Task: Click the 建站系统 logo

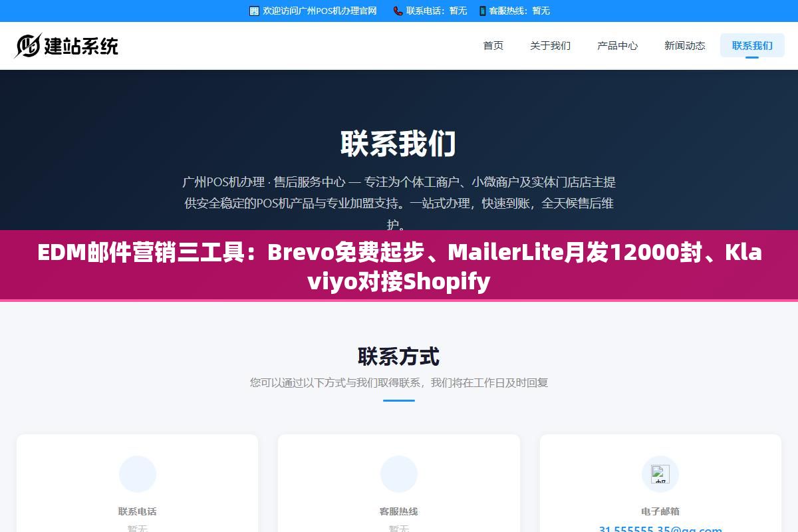Action: pos(66,46)
